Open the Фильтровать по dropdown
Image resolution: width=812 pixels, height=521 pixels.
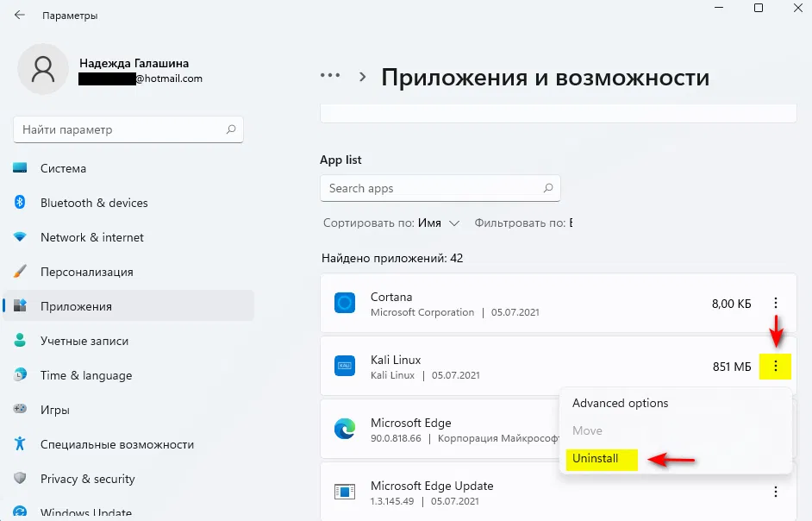[523, 223]
